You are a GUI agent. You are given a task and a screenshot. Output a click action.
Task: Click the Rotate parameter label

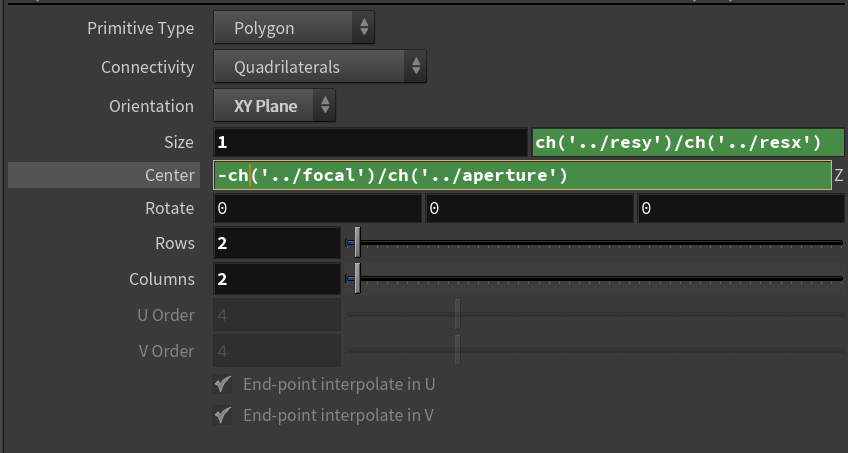[x=169, y=209]
